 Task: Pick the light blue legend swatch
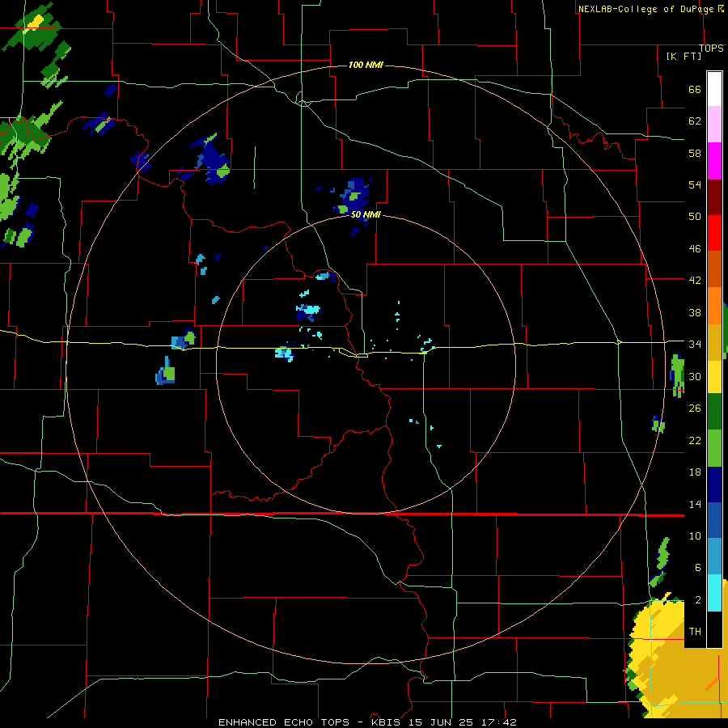coord(714,557)
